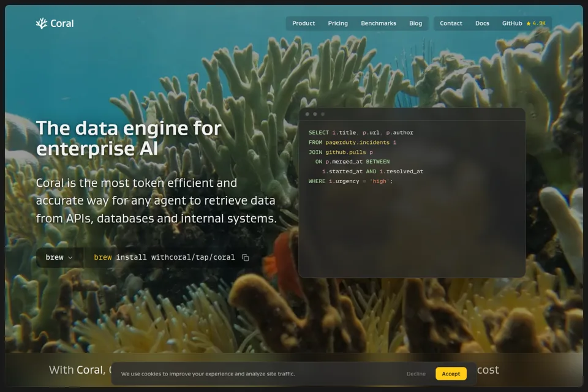Visit the Blog from navigation
This screenshot has width=588, height=392.
pyautogui.click(x=415, y=23)
